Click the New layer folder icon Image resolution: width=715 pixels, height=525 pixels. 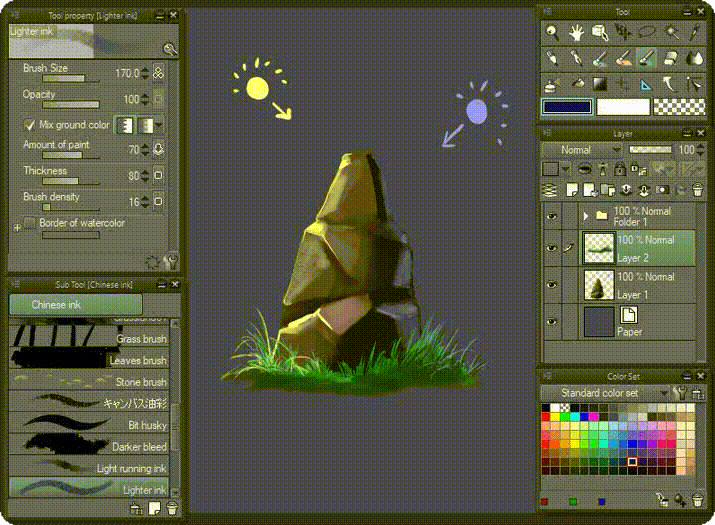point(608,190)
